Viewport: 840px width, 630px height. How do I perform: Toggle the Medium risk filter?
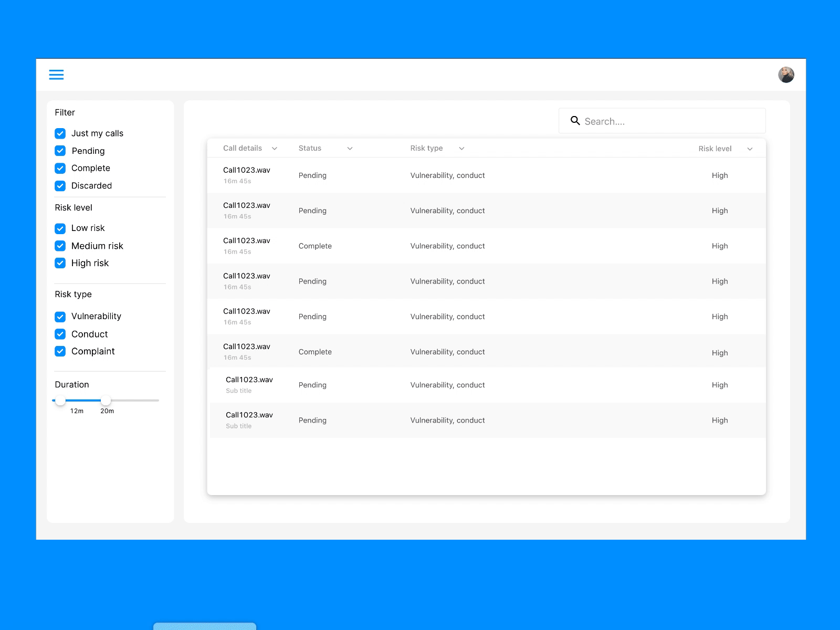tap(60, 245)
